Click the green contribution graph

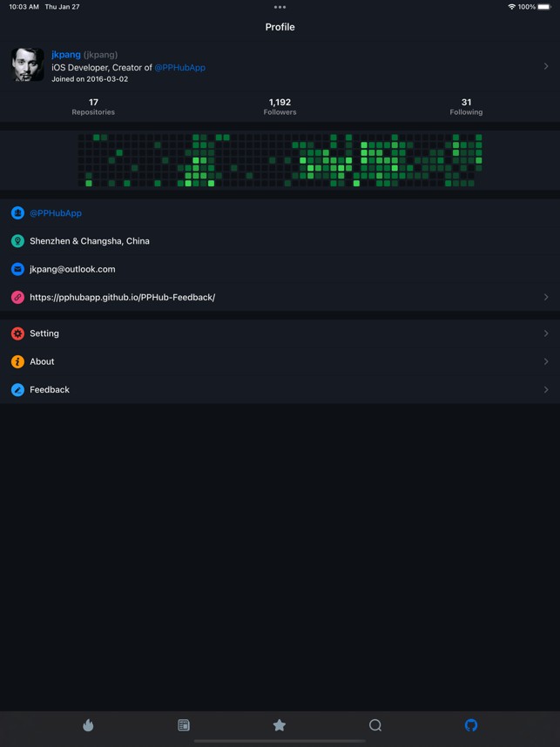pyautogui.click(x=280, y=160)
